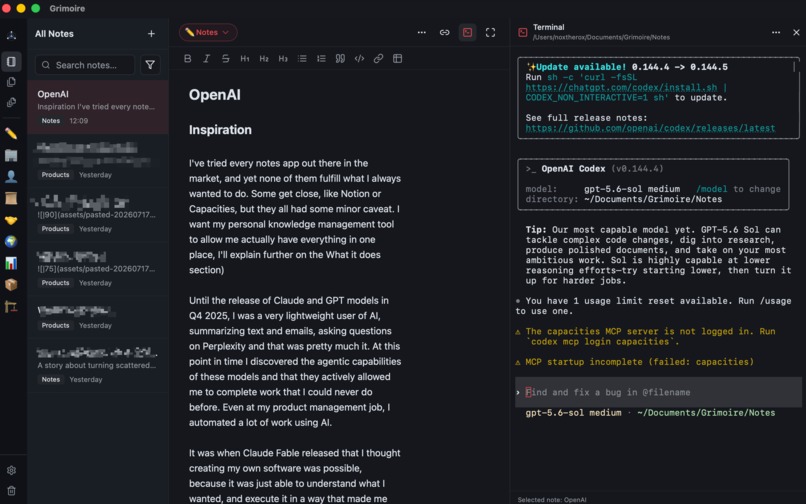
Task: Open note starting with ![|75](assets/pasted
Action: [x=98, y=269]
